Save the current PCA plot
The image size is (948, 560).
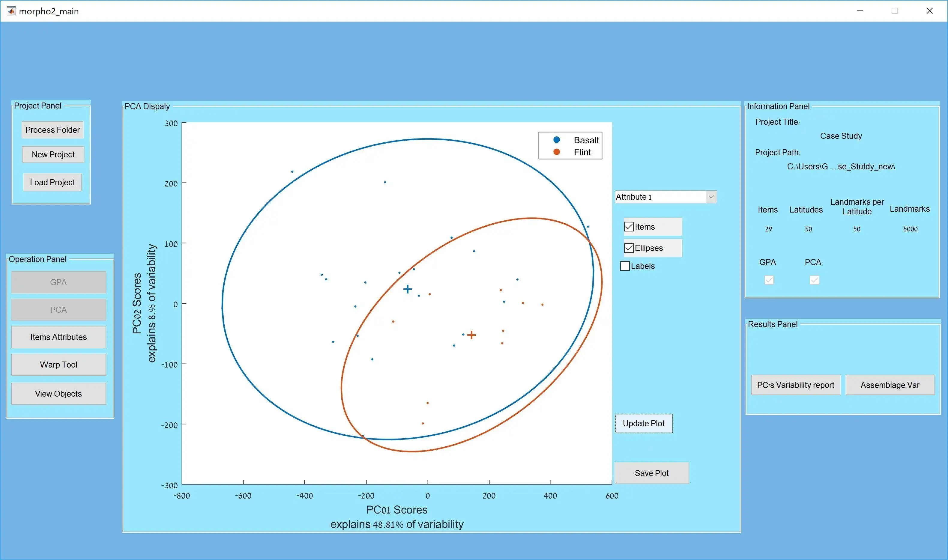pos(651,473)
